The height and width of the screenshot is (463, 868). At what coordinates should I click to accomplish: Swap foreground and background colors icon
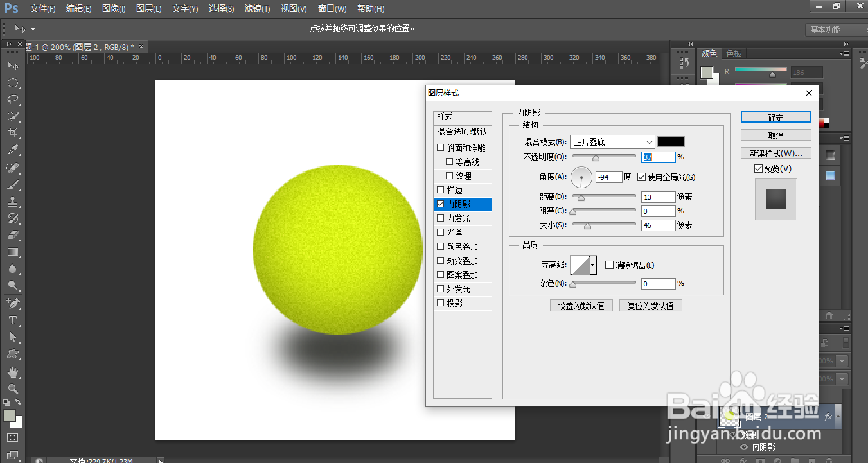tap(18, 403)
